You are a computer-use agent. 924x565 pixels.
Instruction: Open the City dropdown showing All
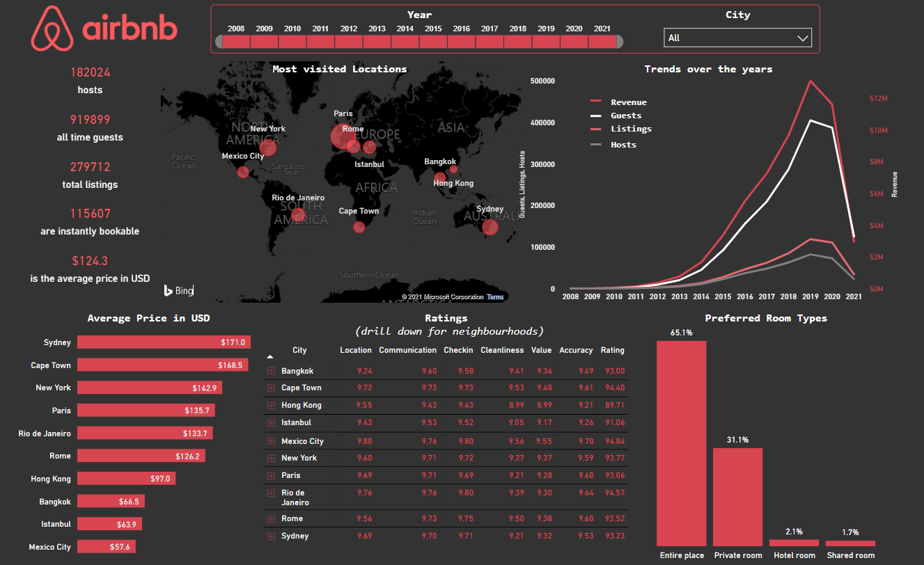click(x=737, y=38)
